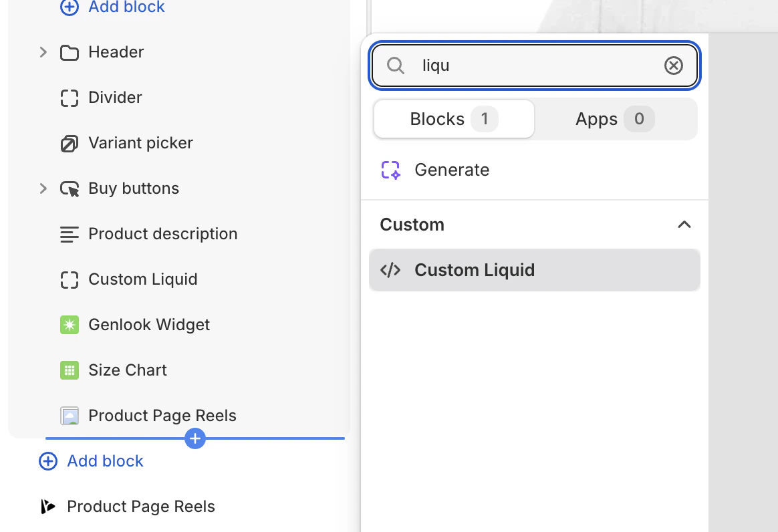This screenshot has width=778, height=532.
Task: Select the Variant picker block icon
Action: click(70, 143)
